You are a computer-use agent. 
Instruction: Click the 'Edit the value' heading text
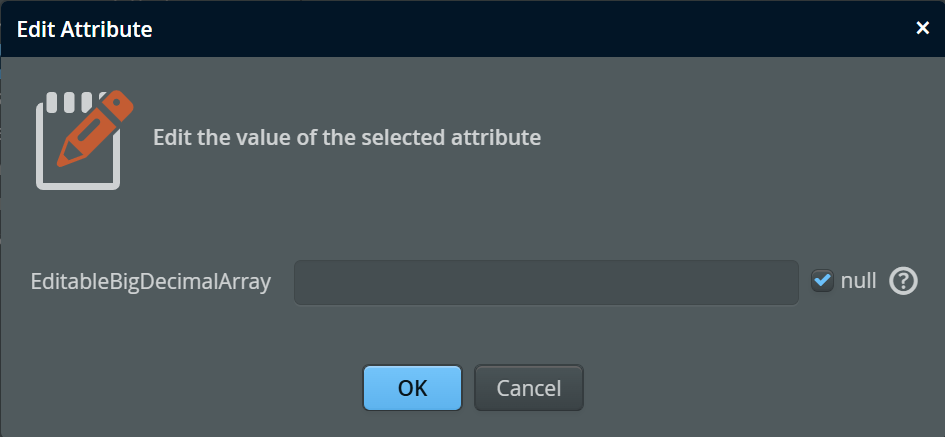347,137
